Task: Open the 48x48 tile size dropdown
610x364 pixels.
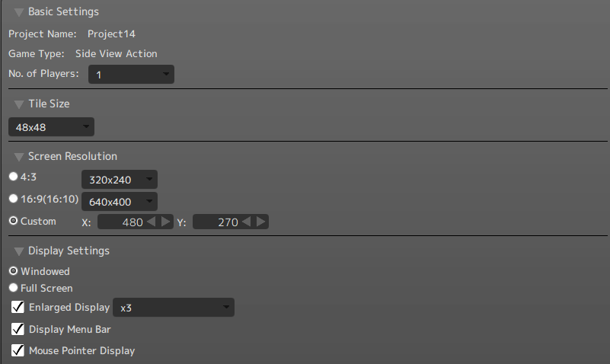Action: [x=51, y=127]
